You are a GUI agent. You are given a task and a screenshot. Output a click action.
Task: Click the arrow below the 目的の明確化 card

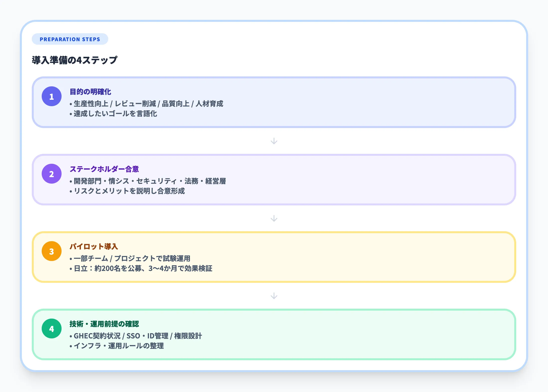(274, 141)
